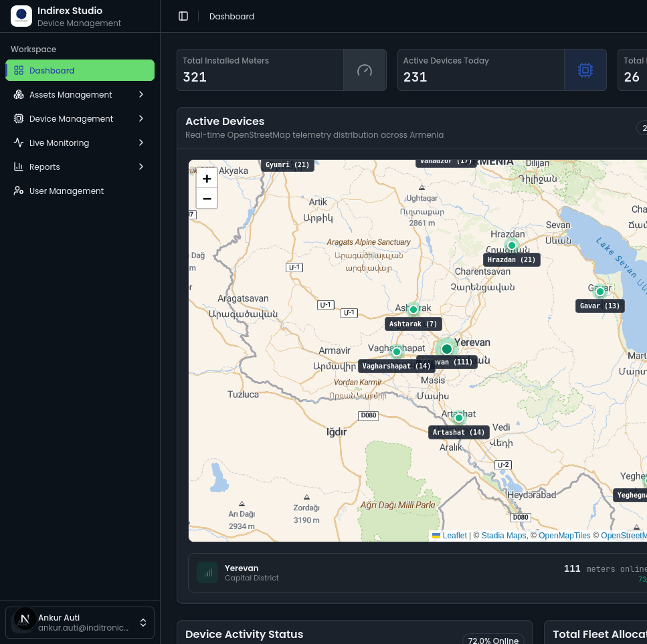This screenshot has width=647, height=644.
Task: Click the Vagharshapat (14) map label
Action: tap(397, 366)
